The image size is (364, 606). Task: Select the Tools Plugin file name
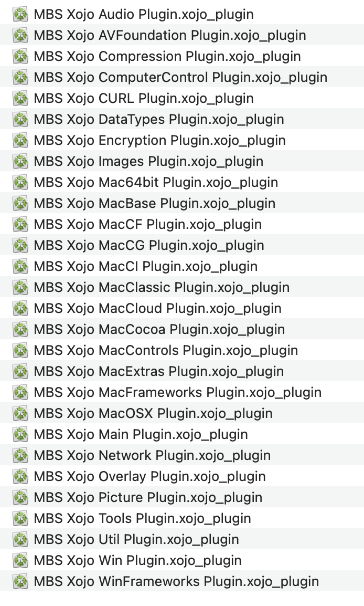click(x=143, y=519)
